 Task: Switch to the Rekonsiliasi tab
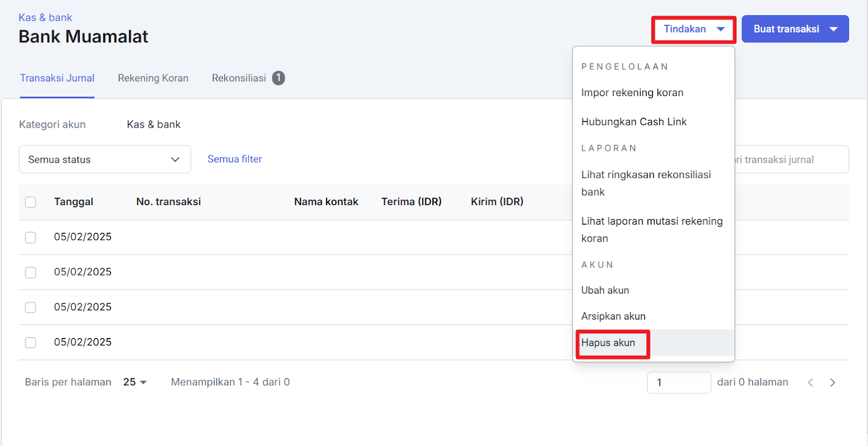pyautogui.click(x=239, y=78)
